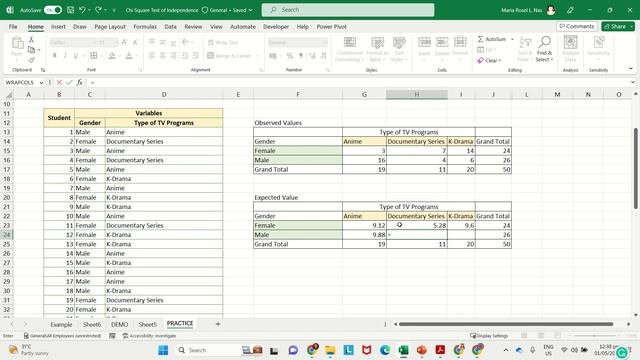Screen dimensions: 640x360
Task: Collapse the ribbon with the chevron
Action: pyautogui.click(x=631, y=69)
